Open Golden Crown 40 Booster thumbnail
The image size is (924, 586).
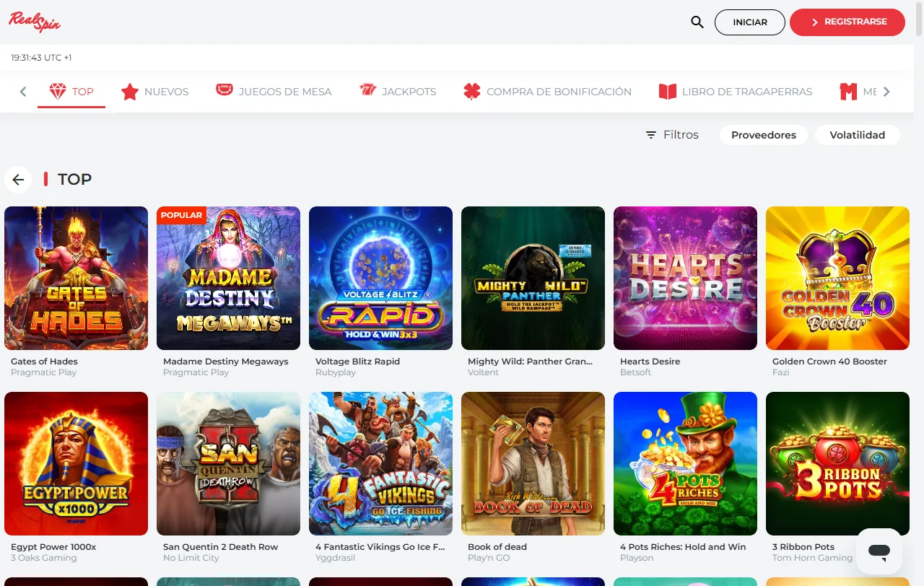pyautogui.click(x=837, y=278)
